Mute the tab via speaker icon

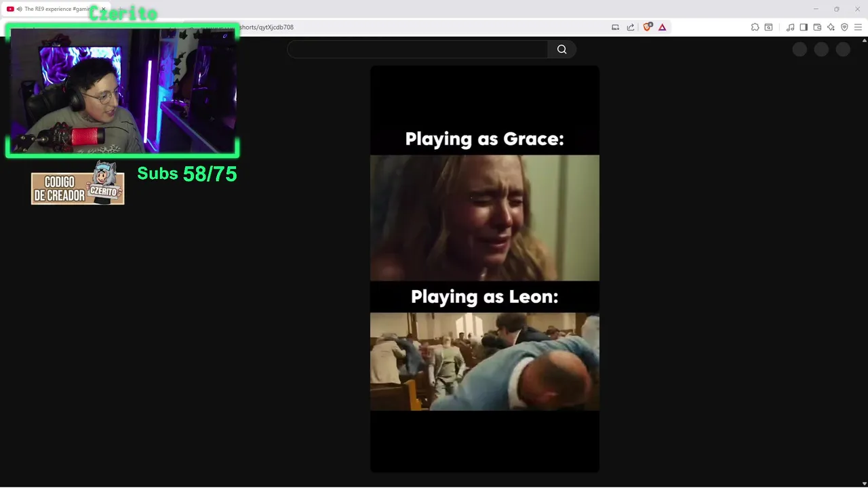click(19, 9)
